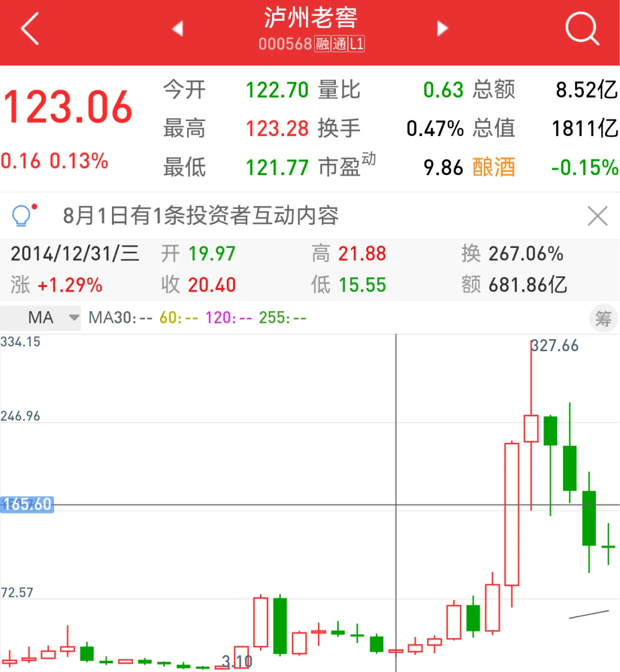Switch to previous stock with left triangle
Image resolution: width=620 pixels, height=672 pixels.
click(x=177, y=28)
